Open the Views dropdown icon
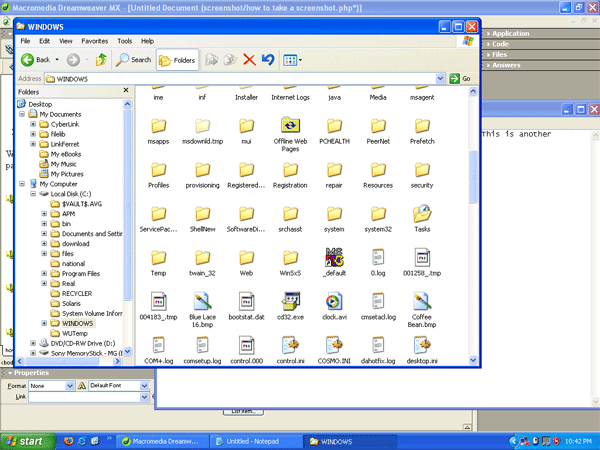The width and height of the screenshot is (600, 450). 292,60
